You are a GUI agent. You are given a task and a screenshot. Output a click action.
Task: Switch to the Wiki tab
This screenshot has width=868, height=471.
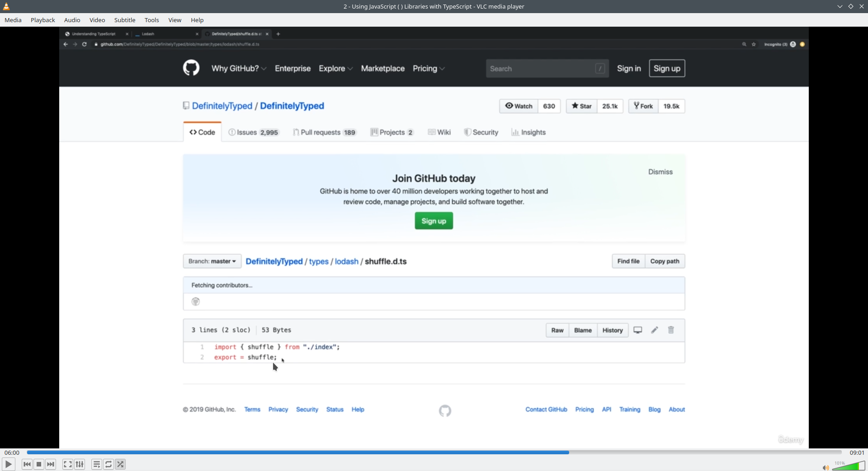(439, 132)
